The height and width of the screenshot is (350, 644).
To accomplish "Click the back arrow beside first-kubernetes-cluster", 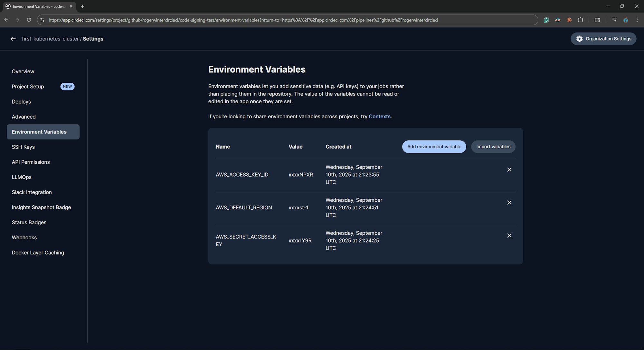I will click(x=13, y=39).
